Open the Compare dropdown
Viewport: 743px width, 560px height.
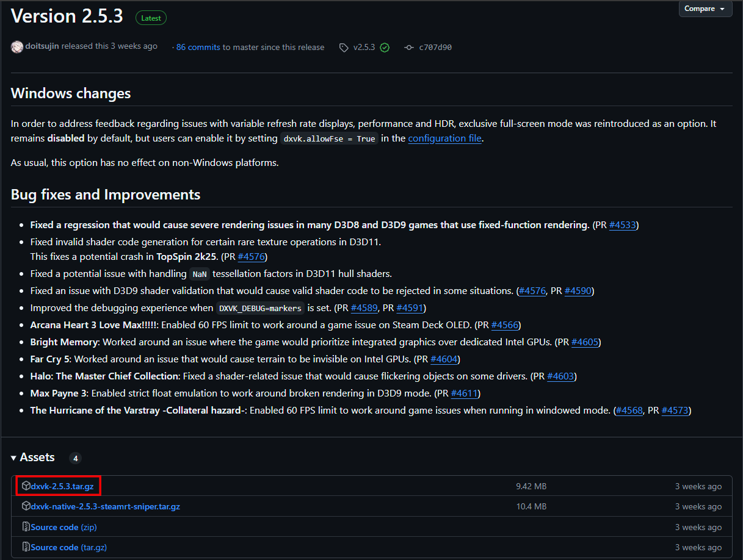tap(705, 9)
